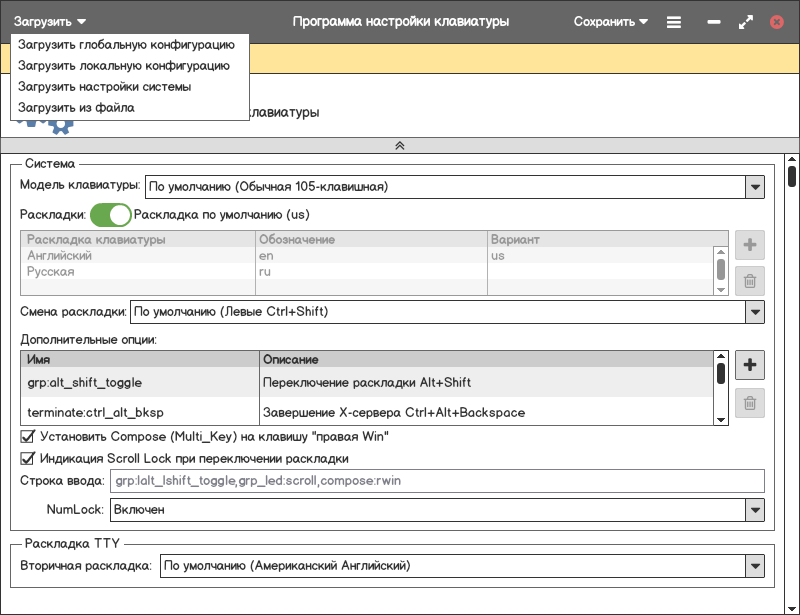This screenshot has height=615, width=800.
Task: Disable Scroll Lock indication checkbox
Action: pos(28,459)
